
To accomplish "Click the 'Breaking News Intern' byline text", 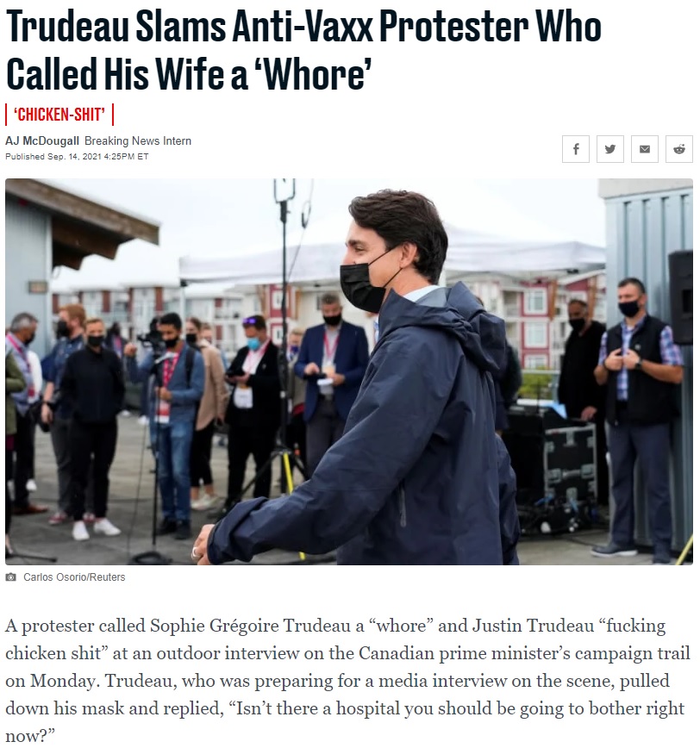I will 138,140.
